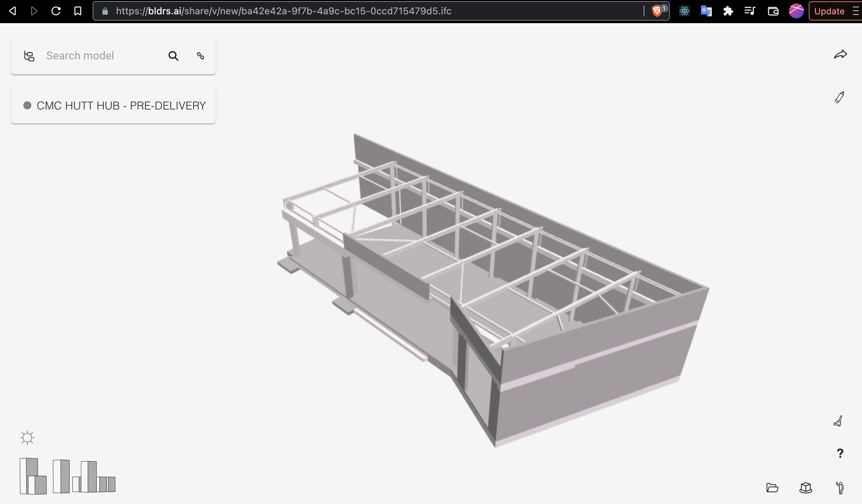The width and height of the screenshot is (862, 504).
Task: Click the share arrow icon
Action: pyautogui.click(x=840, y=54)
